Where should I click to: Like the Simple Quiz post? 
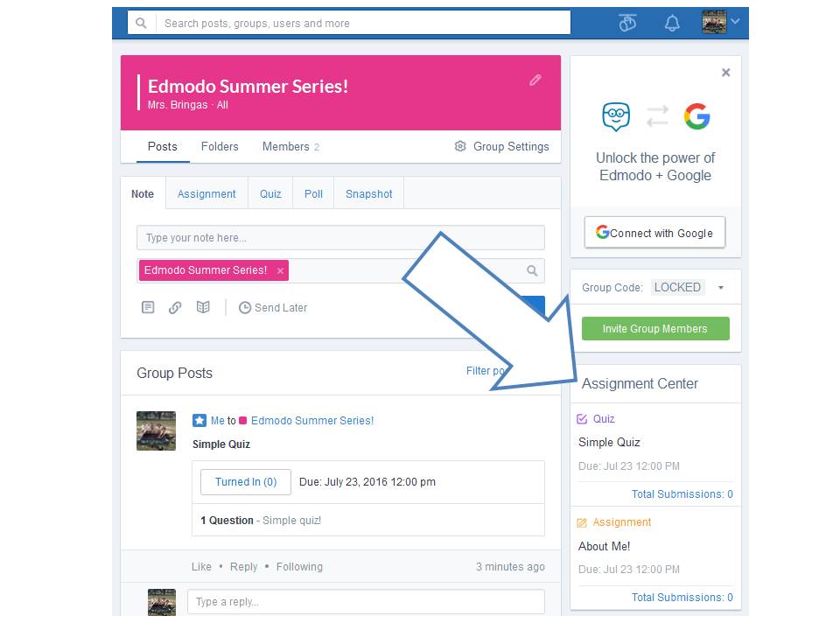click(201, 567)
